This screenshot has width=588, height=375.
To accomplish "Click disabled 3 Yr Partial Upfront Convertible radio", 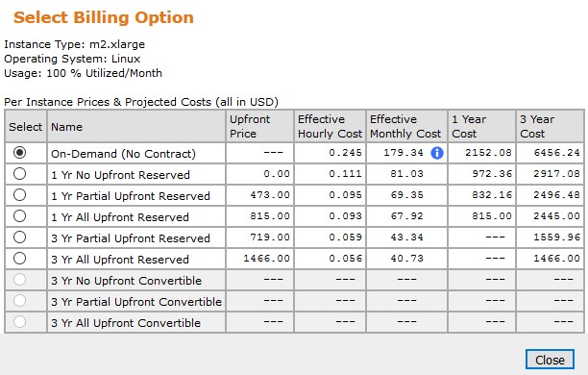I will pos(19,300).
